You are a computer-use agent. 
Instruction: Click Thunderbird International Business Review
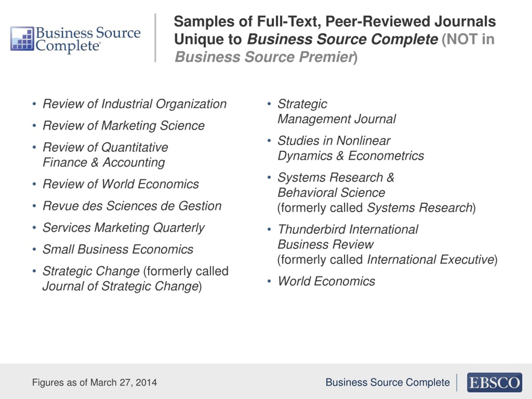(347, 237)
